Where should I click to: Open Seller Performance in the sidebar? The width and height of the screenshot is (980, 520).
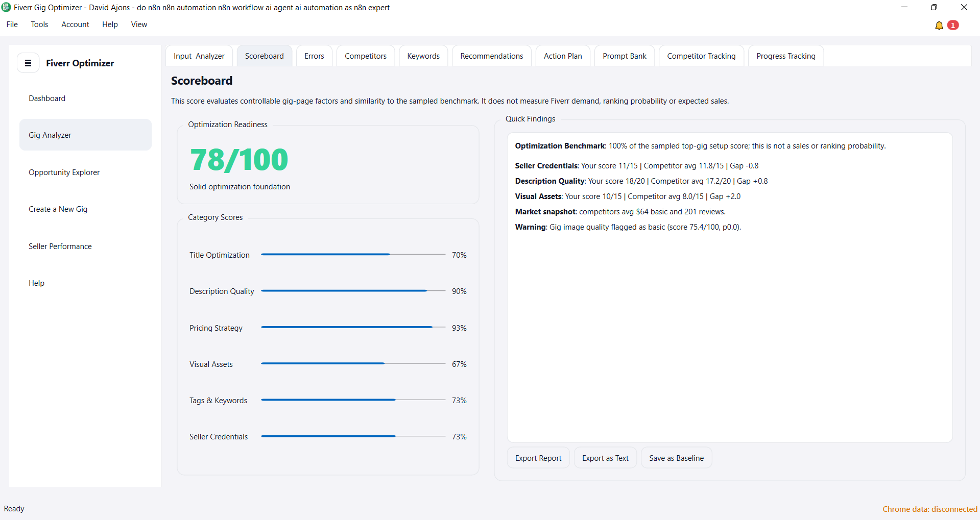[85, 246]
